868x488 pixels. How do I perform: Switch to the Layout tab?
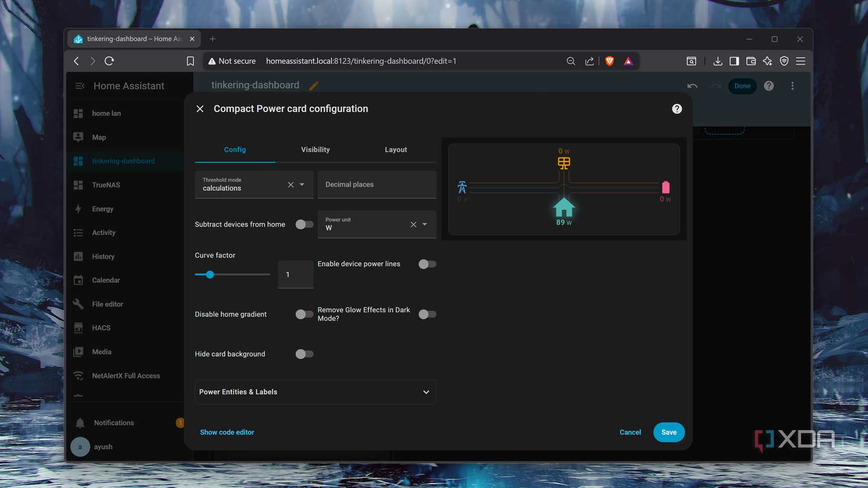(x=396, y=149)
